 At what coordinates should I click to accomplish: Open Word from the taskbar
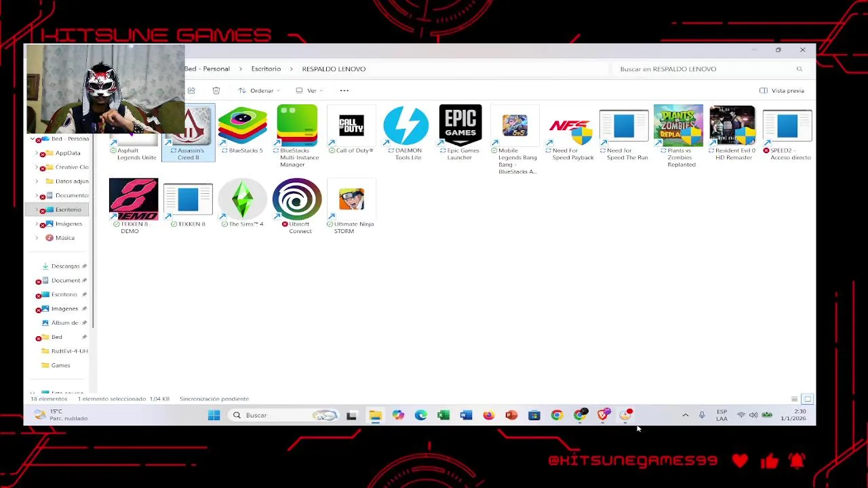click(466, 415)
